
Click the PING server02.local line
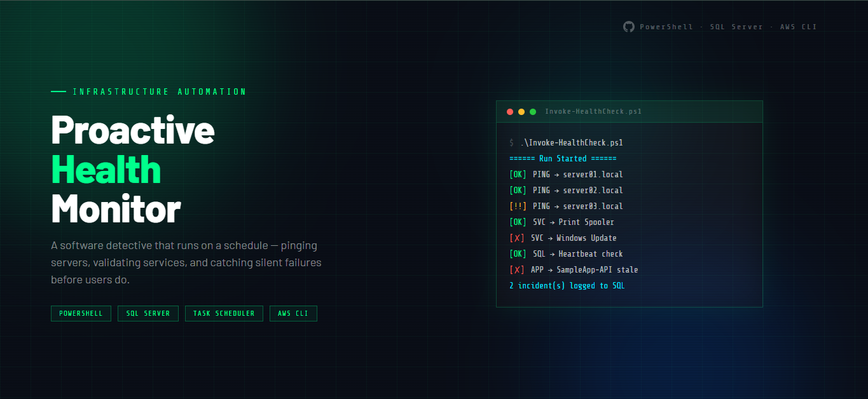click(x=566, y=191)
